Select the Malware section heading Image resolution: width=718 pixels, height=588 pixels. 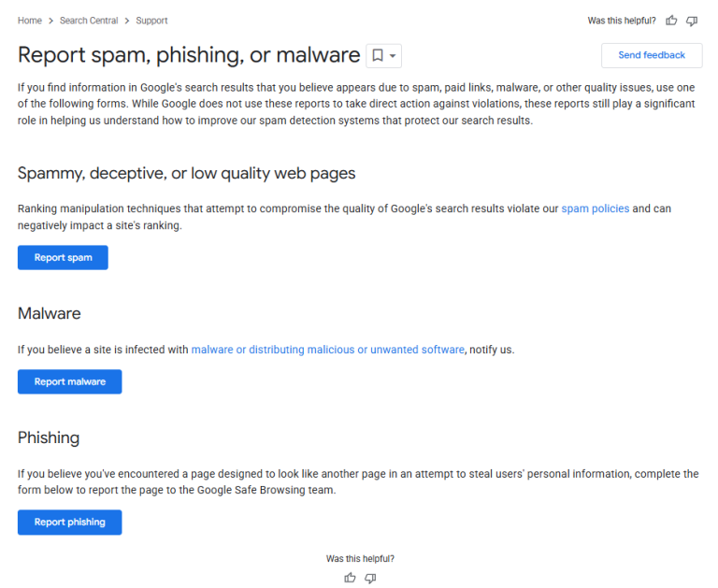(49, 313)
